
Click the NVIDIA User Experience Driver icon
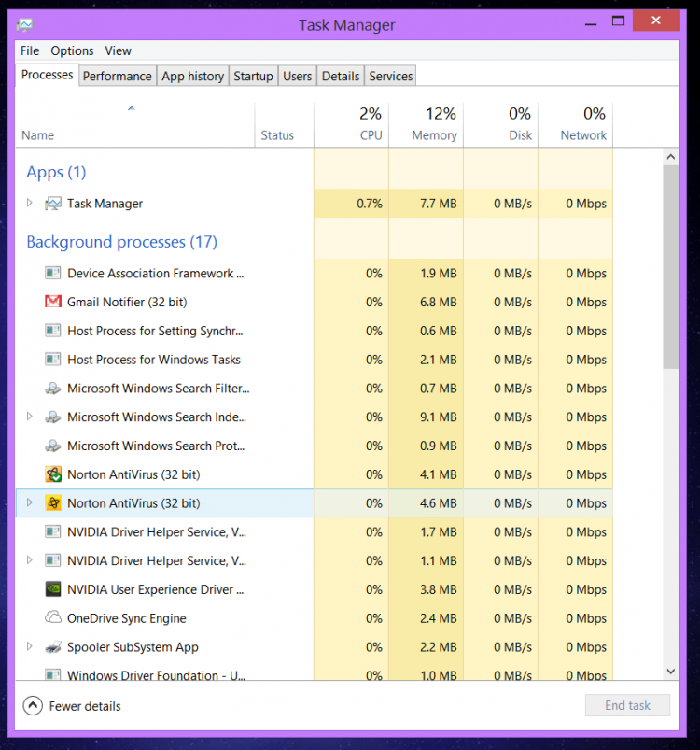pyautogui.click(x=53, y=589)
